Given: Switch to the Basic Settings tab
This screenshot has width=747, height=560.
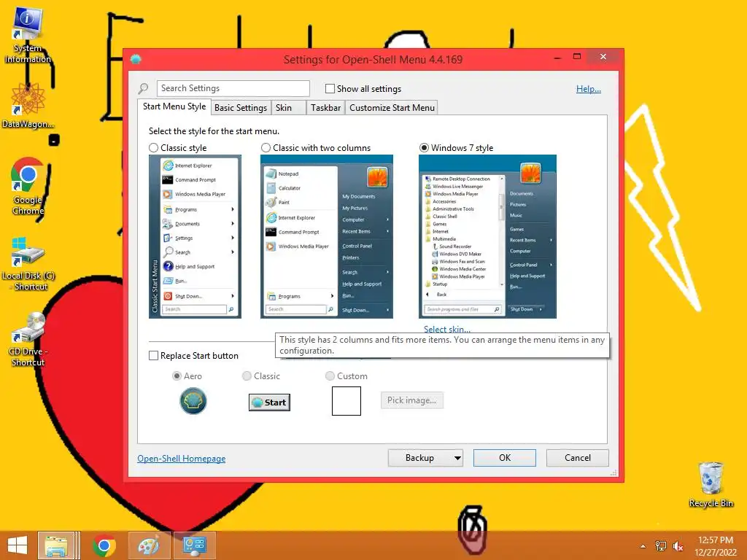Looking at the screenshot, I should click(x=241, y=108).
